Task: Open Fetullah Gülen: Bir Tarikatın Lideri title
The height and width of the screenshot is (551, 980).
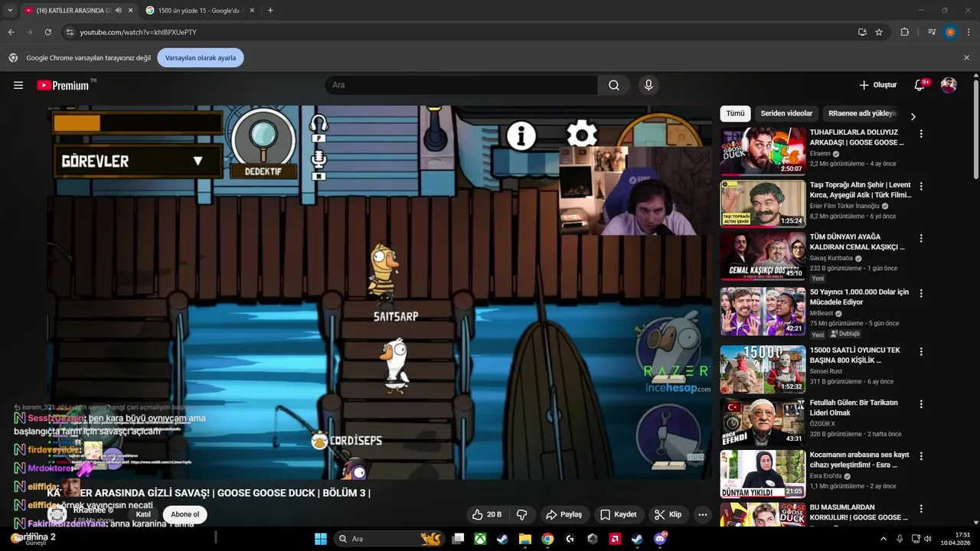Action: (854, 407)
